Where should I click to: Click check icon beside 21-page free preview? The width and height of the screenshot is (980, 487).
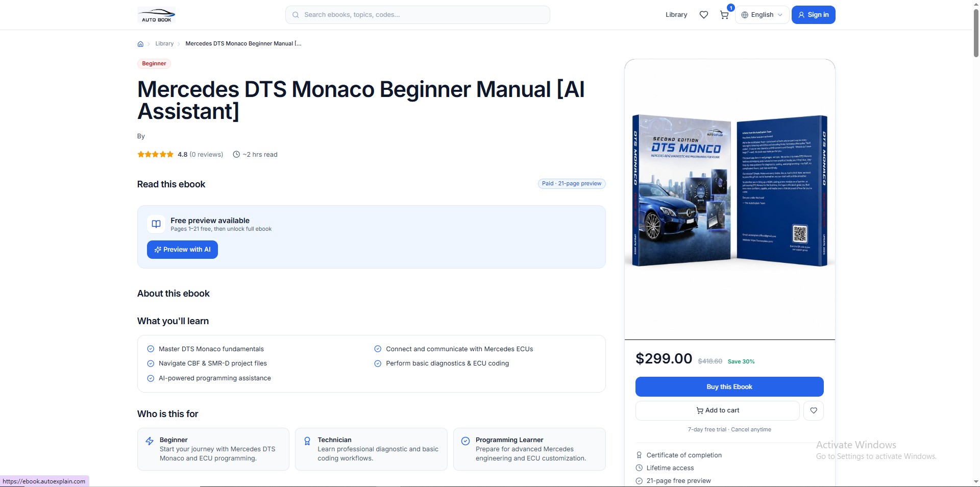coord(639,481)
